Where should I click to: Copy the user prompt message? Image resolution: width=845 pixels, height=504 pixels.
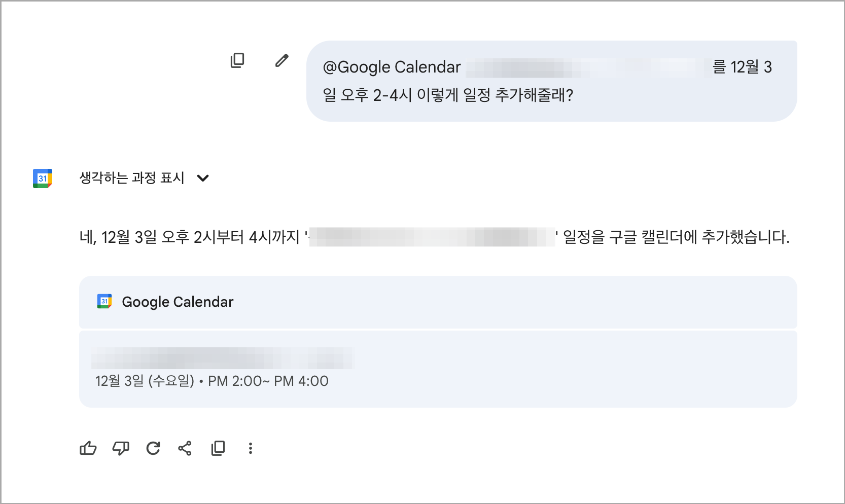[237, 61]
